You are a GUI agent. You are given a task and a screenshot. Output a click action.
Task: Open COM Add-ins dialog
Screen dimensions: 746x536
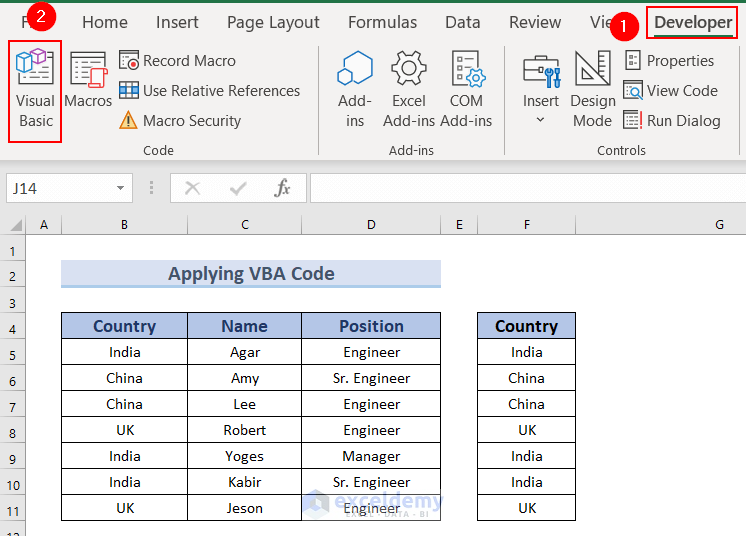[466, 90]
